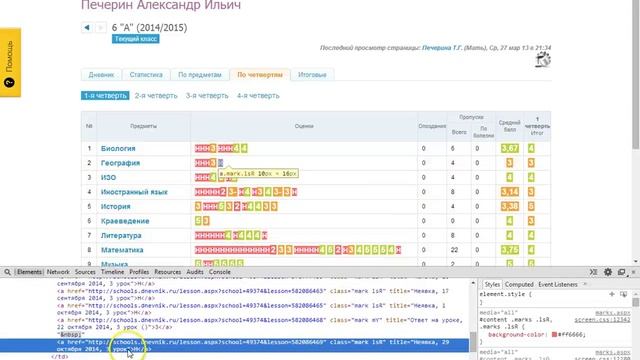
Task: Open the DevTools Network panel
Action: click(58, 272)
